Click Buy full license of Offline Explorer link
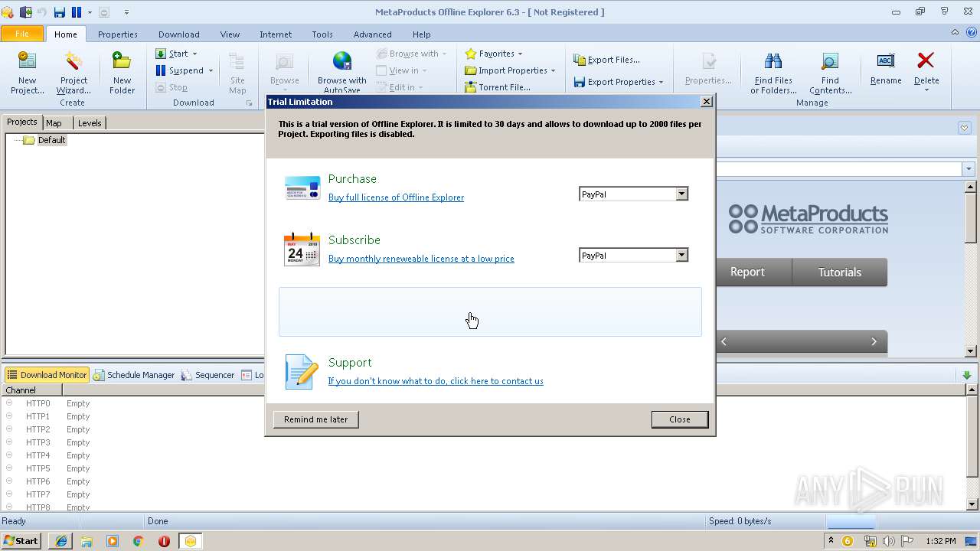980x551 pixels. tap(396, 197)
